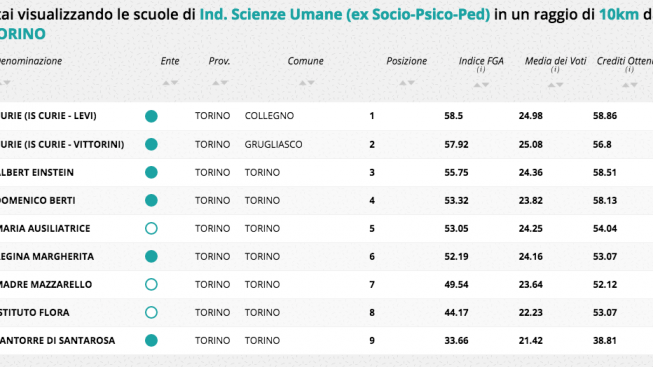Open the Ind. Scienze Umane filter link
This screenshot has height=367, width=653.
click(x=345, y=15)
